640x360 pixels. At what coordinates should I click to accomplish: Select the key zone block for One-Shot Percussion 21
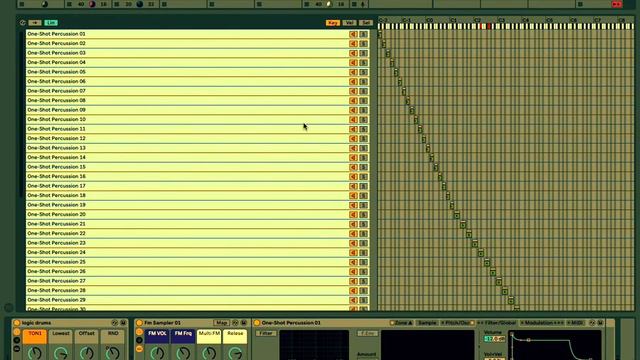point(463,224)
